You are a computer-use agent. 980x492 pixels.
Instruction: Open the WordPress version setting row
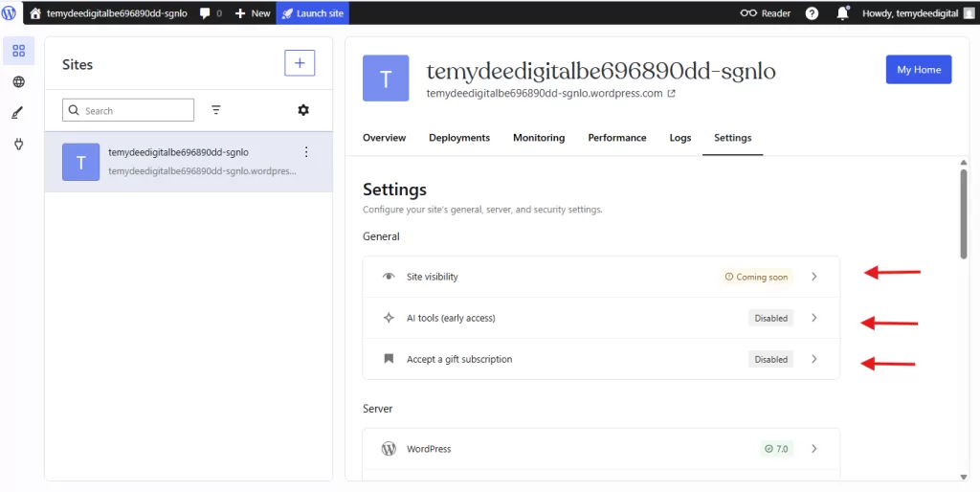[601, 449]
